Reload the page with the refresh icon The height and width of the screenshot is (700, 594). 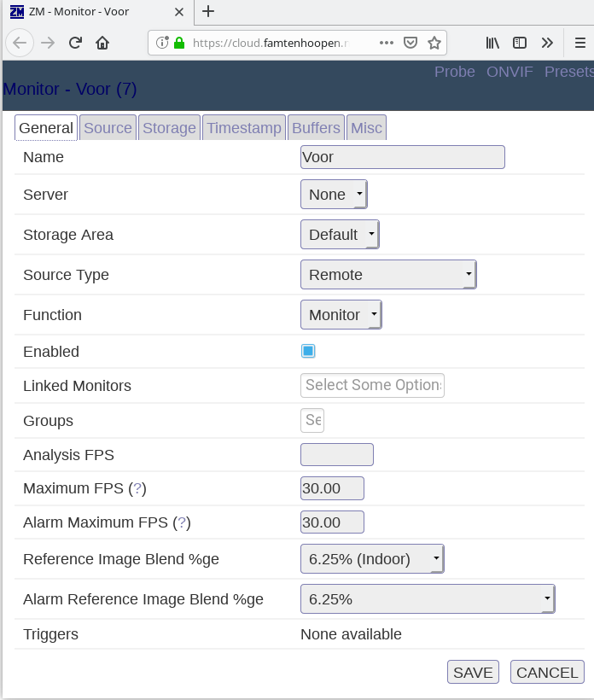(75, 43)
